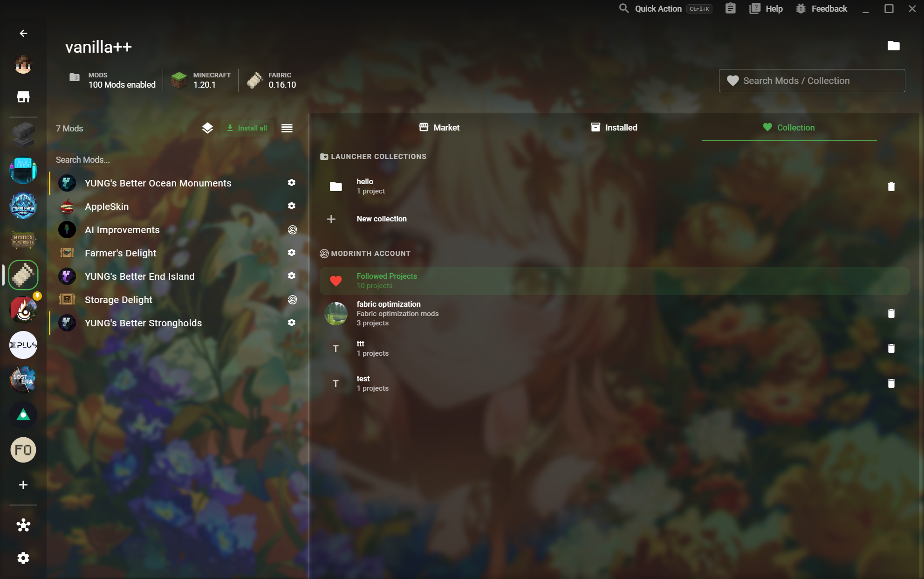The height and width of the screenshot is (579, 924).
Task: Switch to the Market tab
Action: [x=439, y=128]
